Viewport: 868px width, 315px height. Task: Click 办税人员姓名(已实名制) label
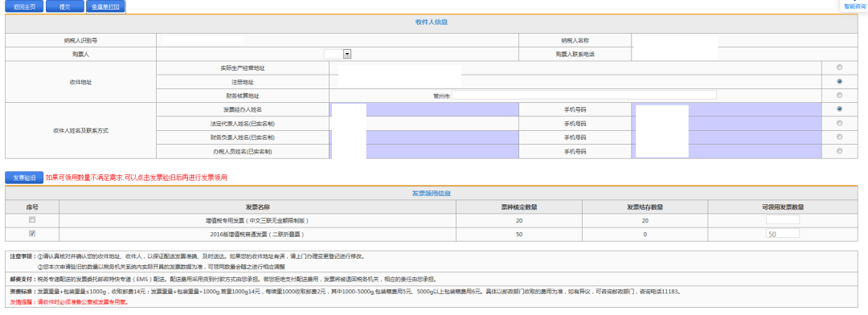pos(243,151)
